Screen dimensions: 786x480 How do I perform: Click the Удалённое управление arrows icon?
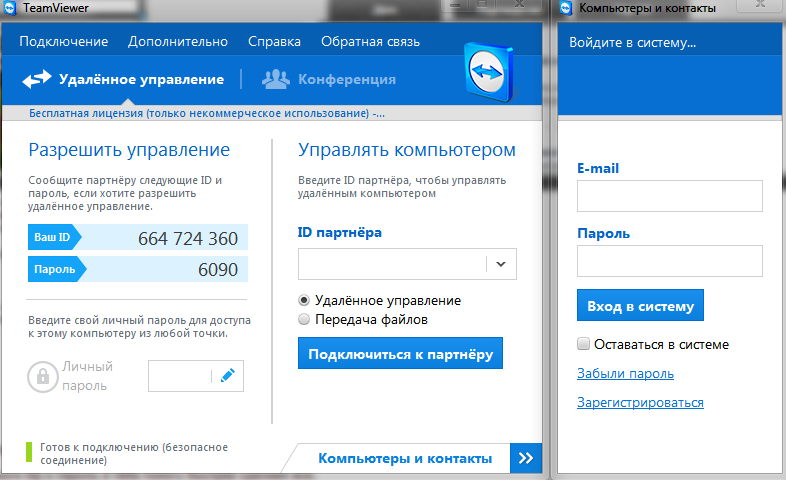[x=37, y=79]
